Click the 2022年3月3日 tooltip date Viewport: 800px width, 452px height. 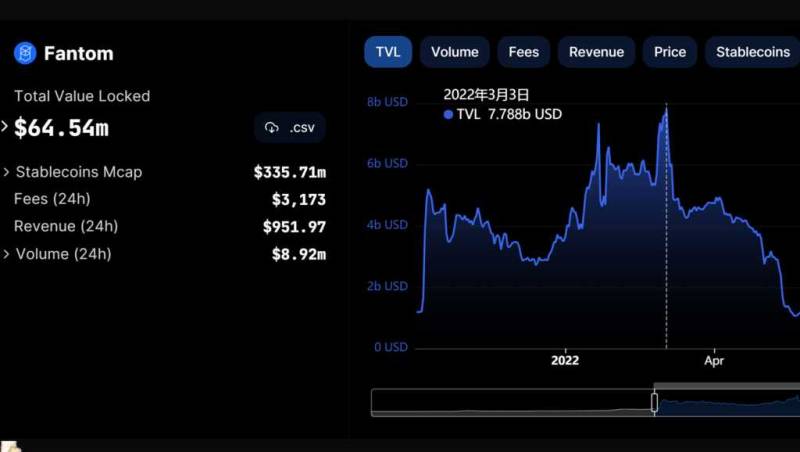(x=486, y=94)
